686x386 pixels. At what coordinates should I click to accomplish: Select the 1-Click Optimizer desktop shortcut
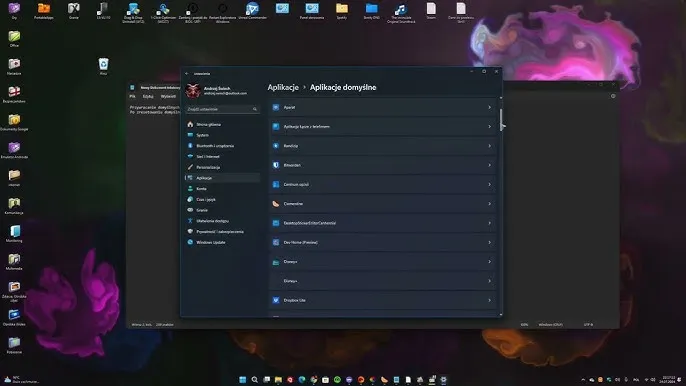pos(163,12)
